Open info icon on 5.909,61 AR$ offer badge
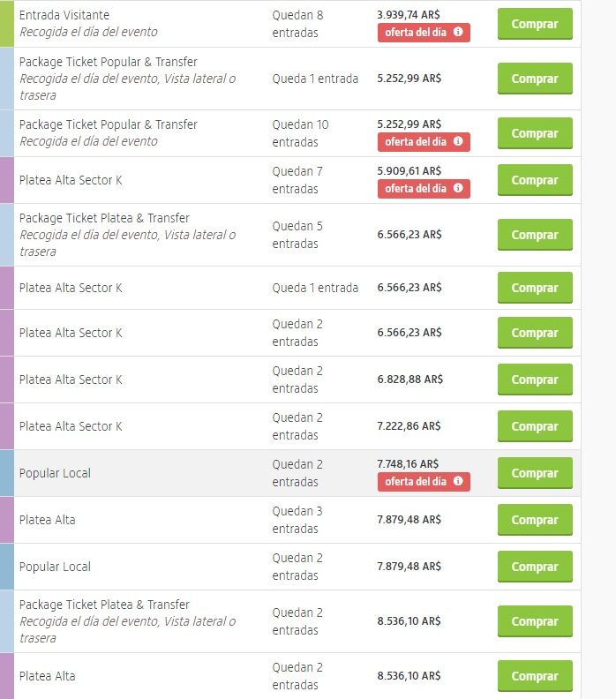Image resolution: width=616 pixels, height=699 pixels. click(x=458, y=189)
